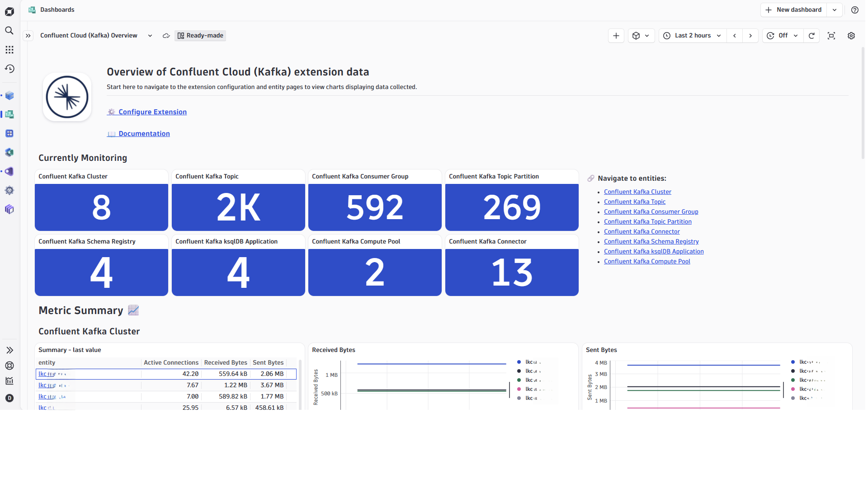The width and height of the screenshot is (868, 488).
Task: Select the 3.67 MB sent bytes cell
Action: point(268,385)
